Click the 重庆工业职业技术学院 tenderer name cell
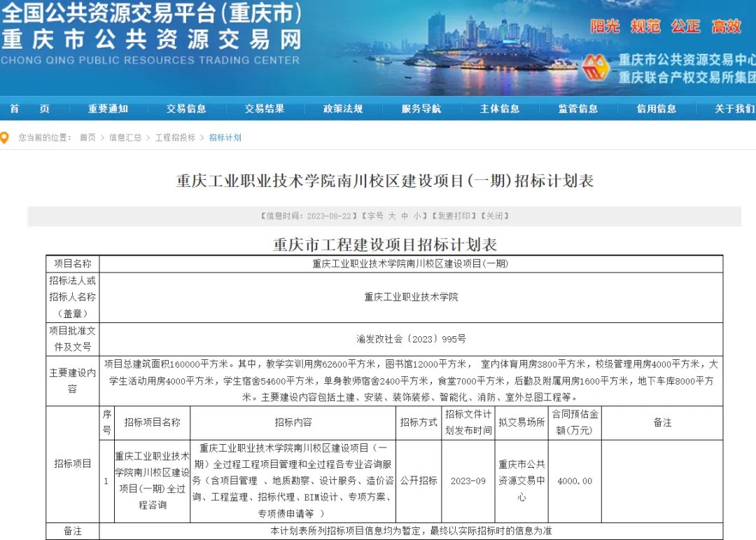Image resolution: width=756 pixels, height=540 pixels. click(x=412, y=297)
